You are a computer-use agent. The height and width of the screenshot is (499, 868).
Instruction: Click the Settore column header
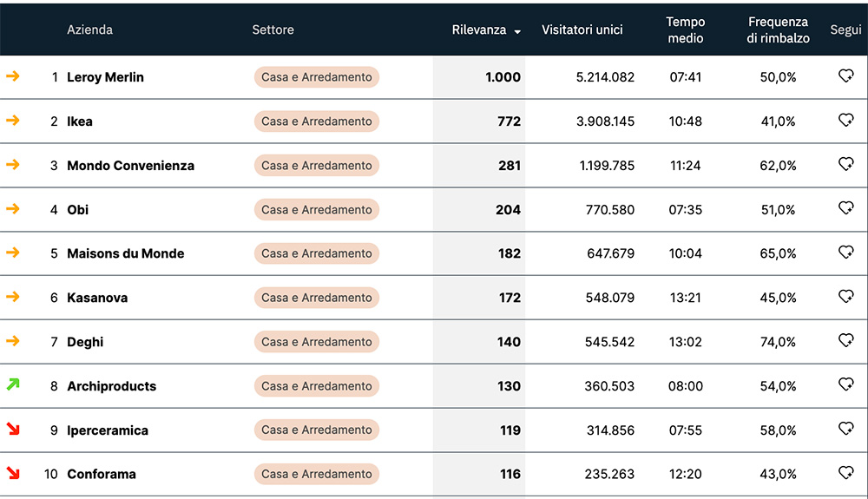tap(273, 30)
